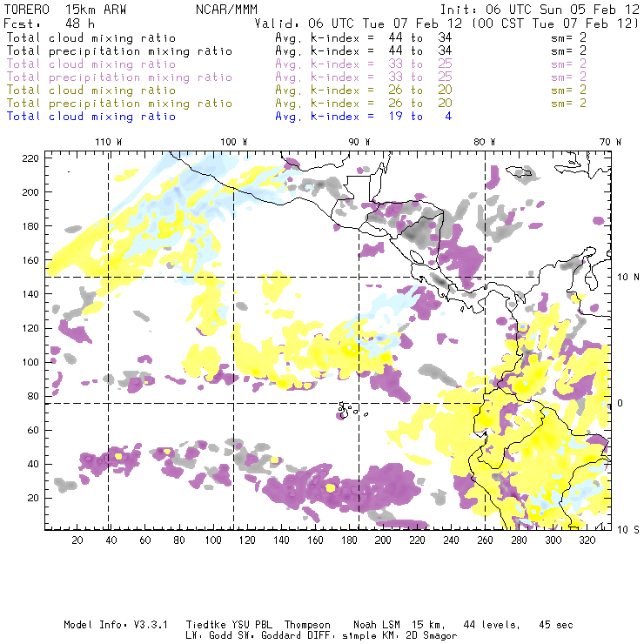Click the 'Model Info: V3.3.1' footer text
The height and width of the screenshot is (644, 644).
pos(116,625)
